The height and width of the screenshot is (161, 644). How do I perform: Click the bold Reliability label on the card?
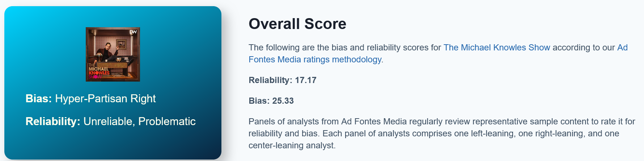tap(53, 121)
